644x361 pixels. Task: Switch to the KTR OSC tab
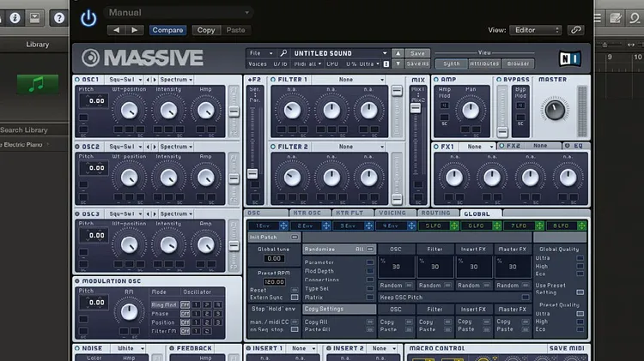coord(310,213)
